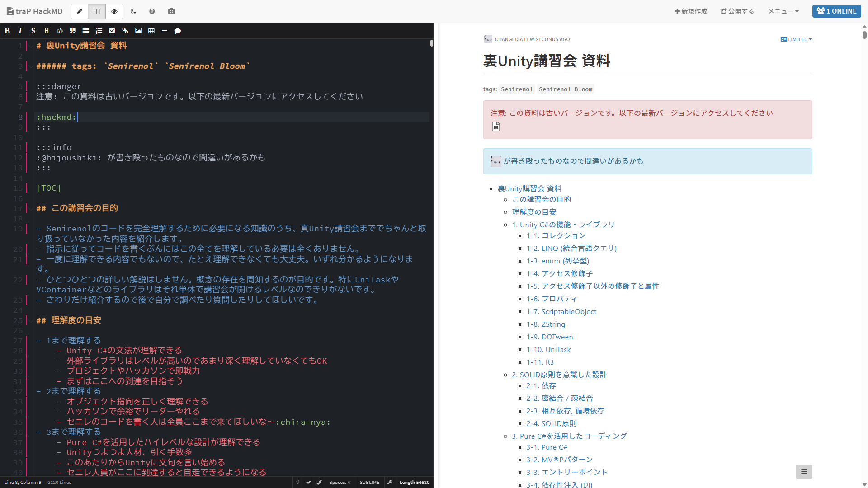The image size is (868, 488).
Task: Insert hyperlink with link icon
Action: pos(125,31)
